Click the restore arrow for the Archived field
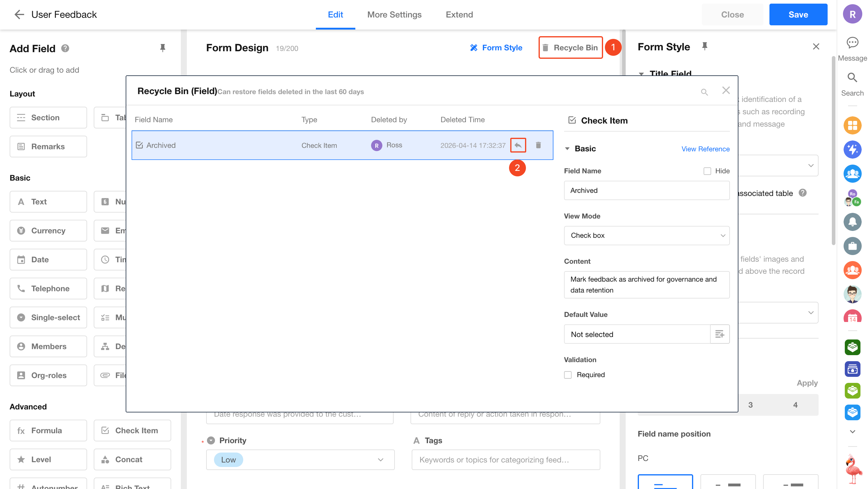 (x=518, y=145)
